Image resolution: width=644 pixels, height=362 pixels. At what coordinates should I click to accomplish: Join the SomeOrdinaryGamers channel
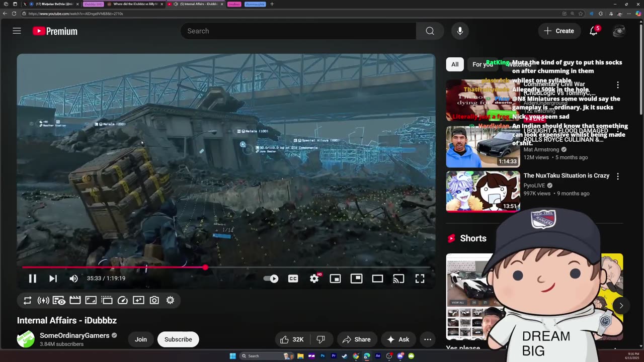point(141,339)
